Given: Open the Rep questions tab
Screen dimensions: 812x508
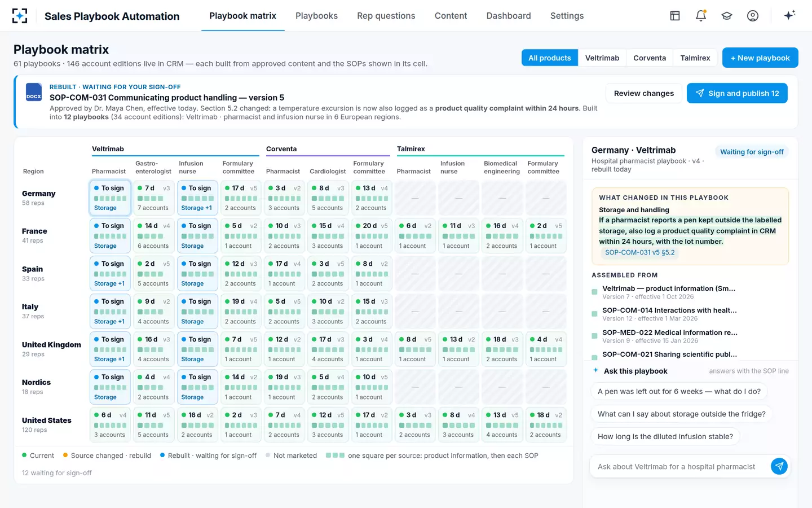Looking at the screenshot, I should point(386,16).
